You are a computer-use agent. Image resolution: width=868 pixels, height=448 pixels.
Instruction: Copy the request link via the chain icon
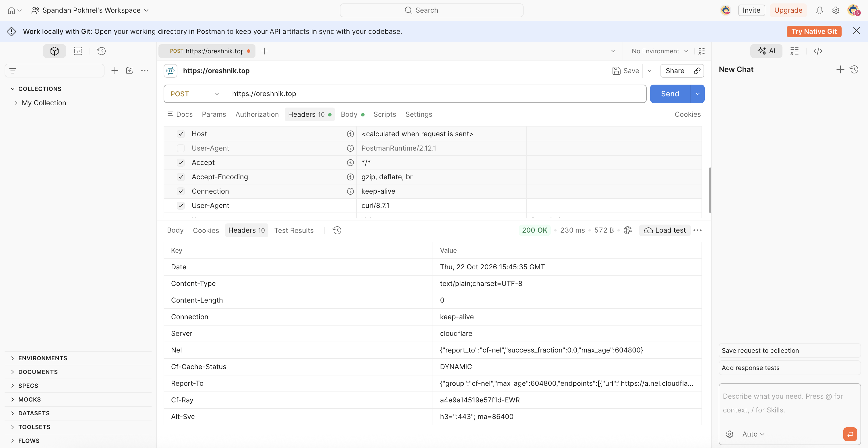[697, 71]
